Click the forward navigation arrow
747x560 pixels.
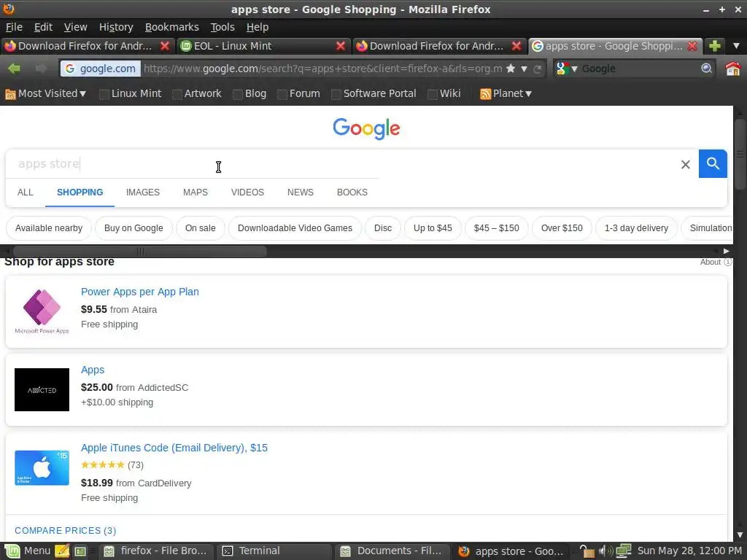coord(41,69)
